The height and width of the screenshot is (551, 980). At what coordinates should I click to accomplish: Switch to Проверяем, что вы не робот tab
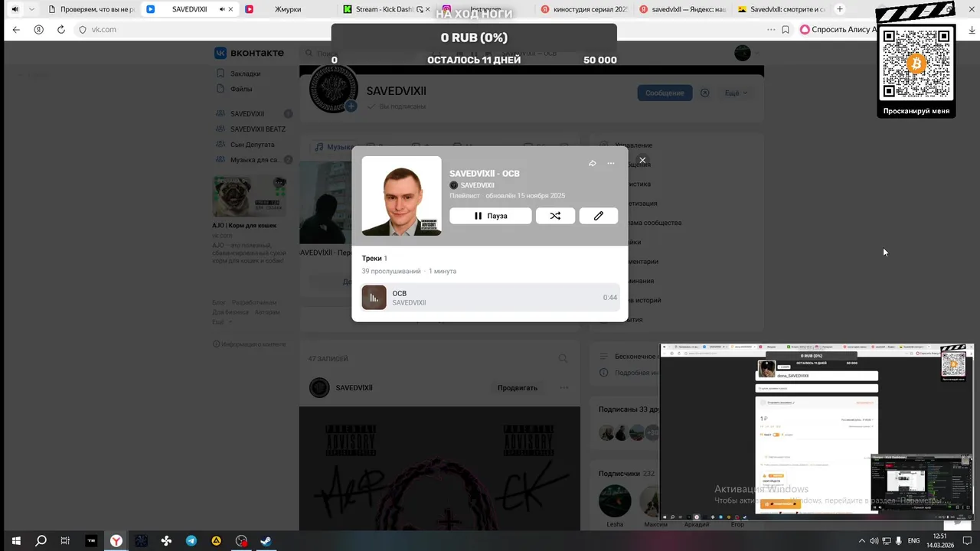[x=92, y=9]
